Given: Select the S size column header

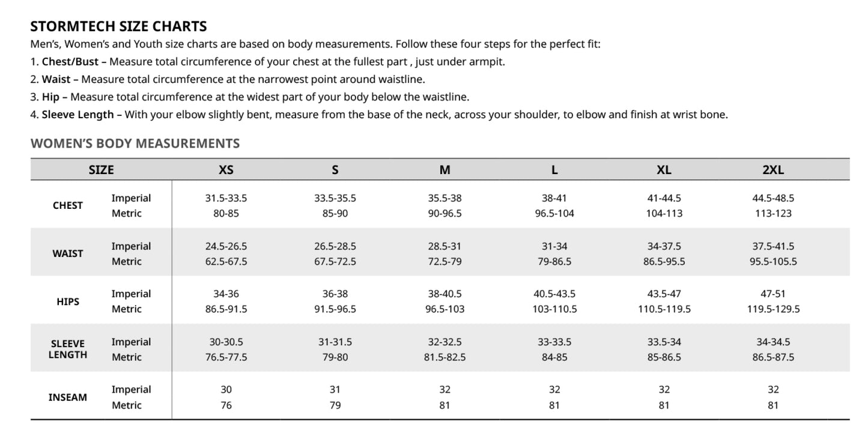Looking at the screenshot, I should click(335, 170).
